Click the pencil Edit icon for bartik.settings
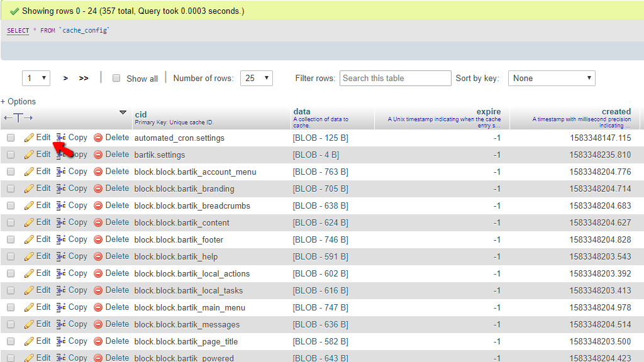Image resolution: width=644 pixels, height=362 pixels. click(x=29, y=155)
